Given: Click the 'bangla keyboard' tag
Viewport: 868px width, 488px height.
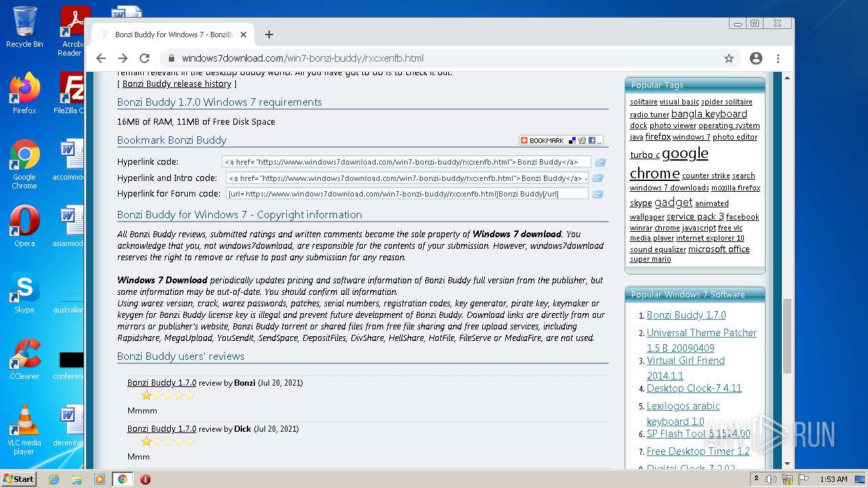Looking at the screenshot, I should (x=709, y=114).
